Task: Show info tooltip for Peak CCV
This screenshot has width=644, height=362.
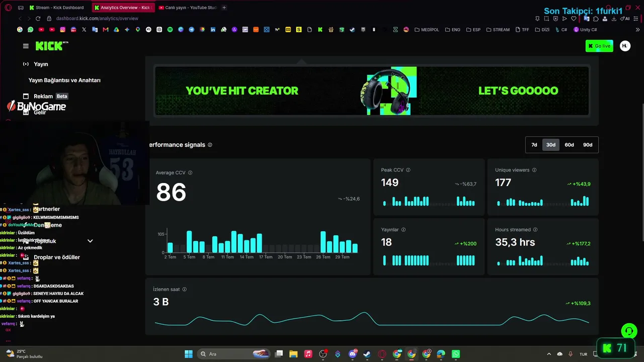Action: pyautogui.click(x=408, y=170)
